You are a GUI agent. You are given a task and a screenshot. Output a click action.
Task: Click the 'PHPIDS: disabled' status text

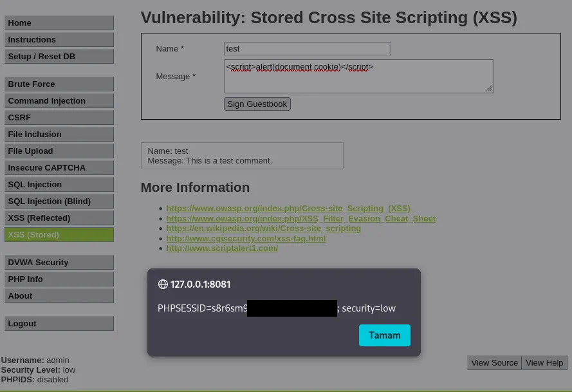pyautogui.click(x=35, y=380)
